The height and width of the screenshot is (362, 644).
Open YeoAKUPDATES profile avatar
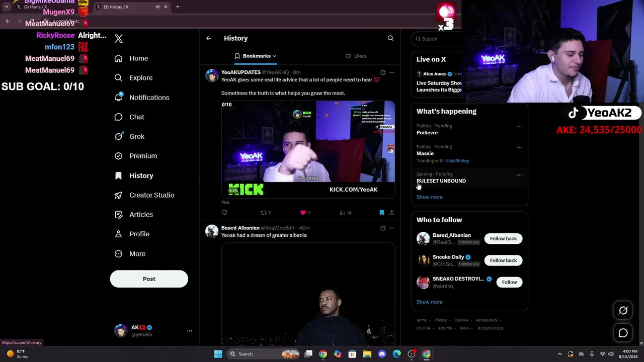coord(212,75)
